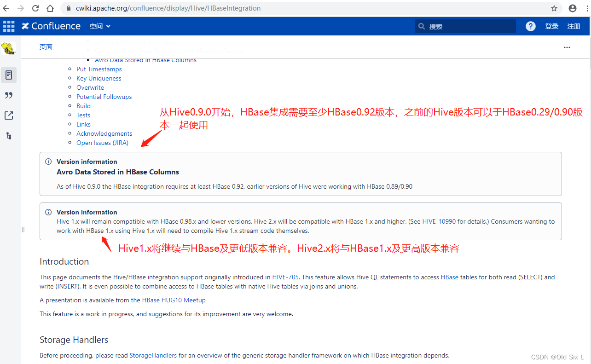Open page tree icon in sidebar
Viewport: 591px width, 364px height.
[x=9, y=136]
